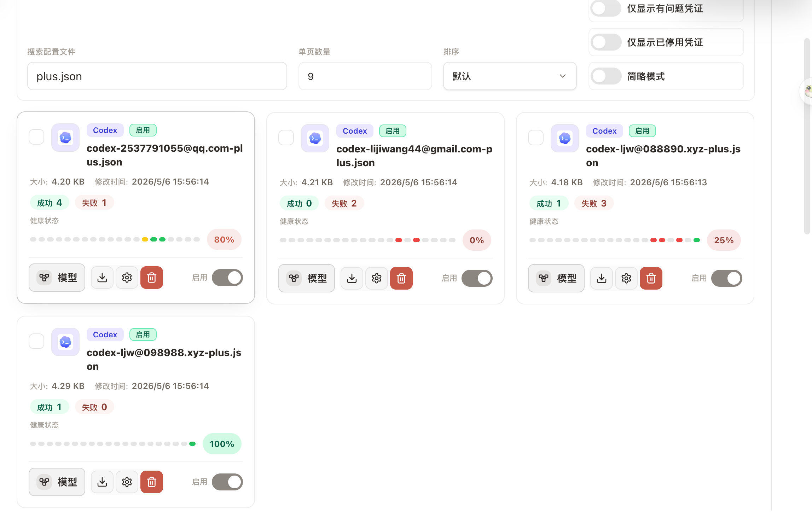Click 模型 button on codex-2537791055@qq.com card
Image resolution: width=812 pixels, height=512 pixels.
(57, 278)
